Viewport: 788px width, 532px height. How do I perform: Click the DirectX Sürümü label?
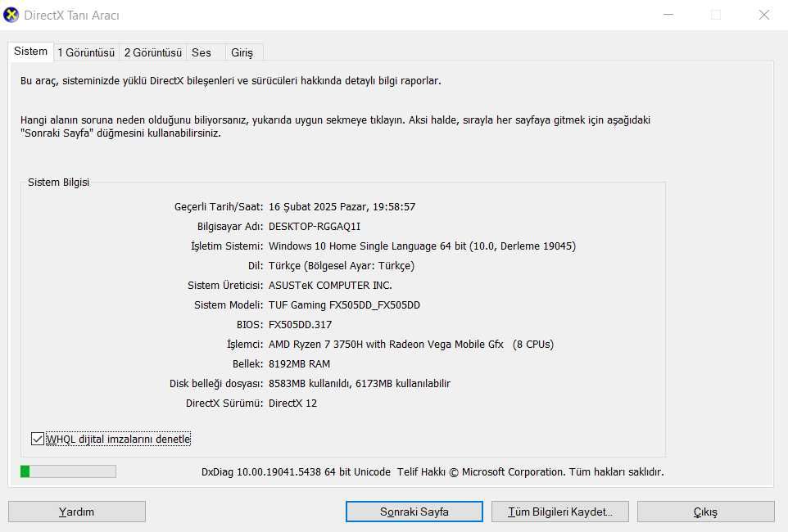point(224,403)
